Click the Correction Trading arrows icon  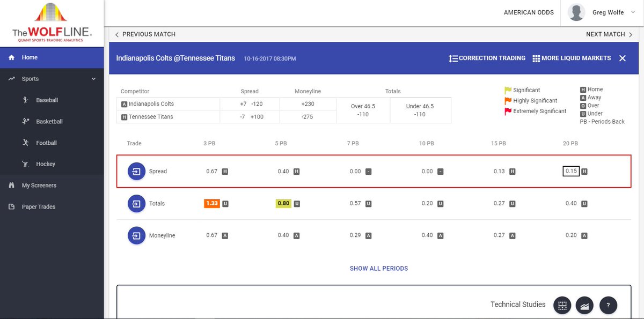click(x=453, y=58)
